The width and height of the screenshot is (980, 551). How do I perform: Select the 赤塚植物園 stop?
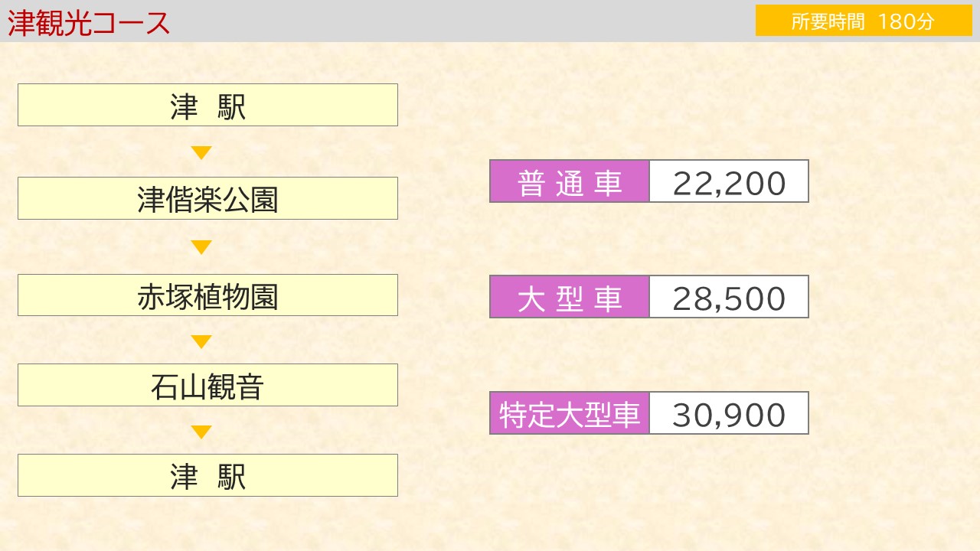(207, 295)
